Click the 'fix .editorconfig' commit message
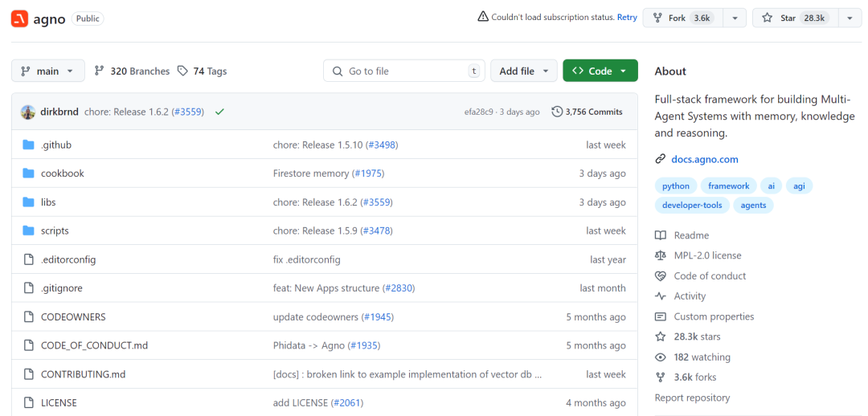 point(307,259)
